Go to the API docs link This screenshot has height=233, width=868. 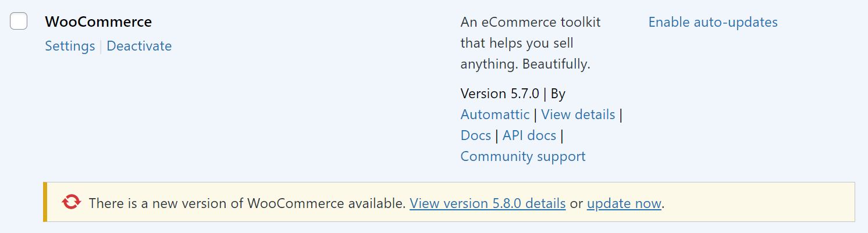click(x=529, y=135)
